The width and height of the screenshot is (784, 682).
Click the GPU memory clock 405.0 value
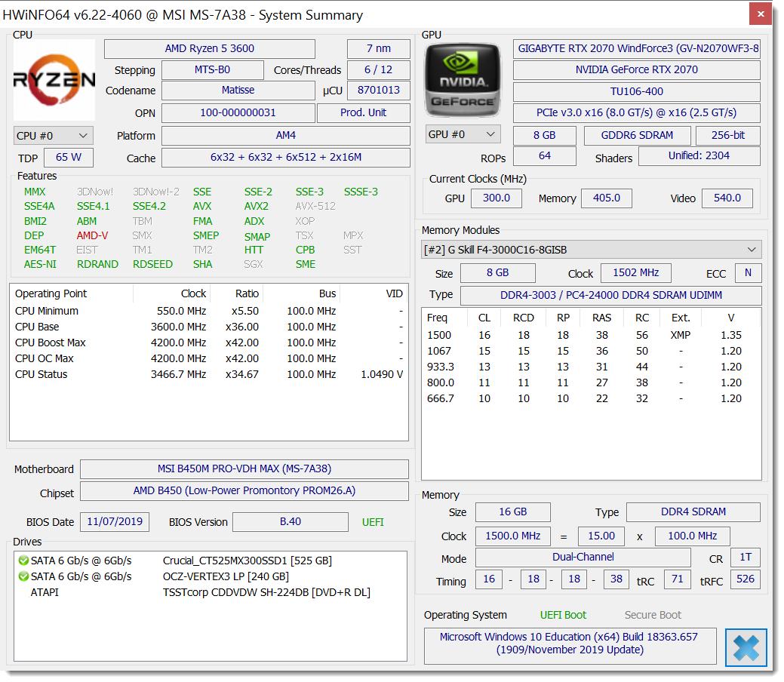point(607,198)
